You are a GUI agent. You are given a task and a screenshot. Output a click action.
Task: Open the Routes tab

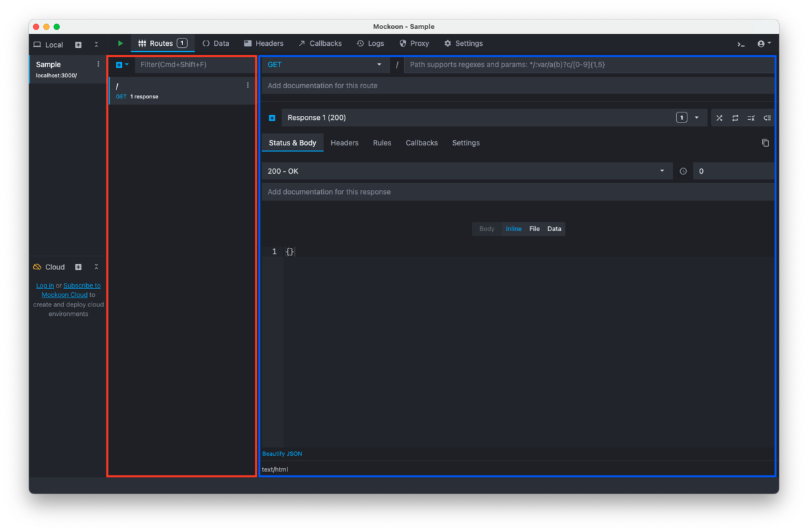point(162,44)
